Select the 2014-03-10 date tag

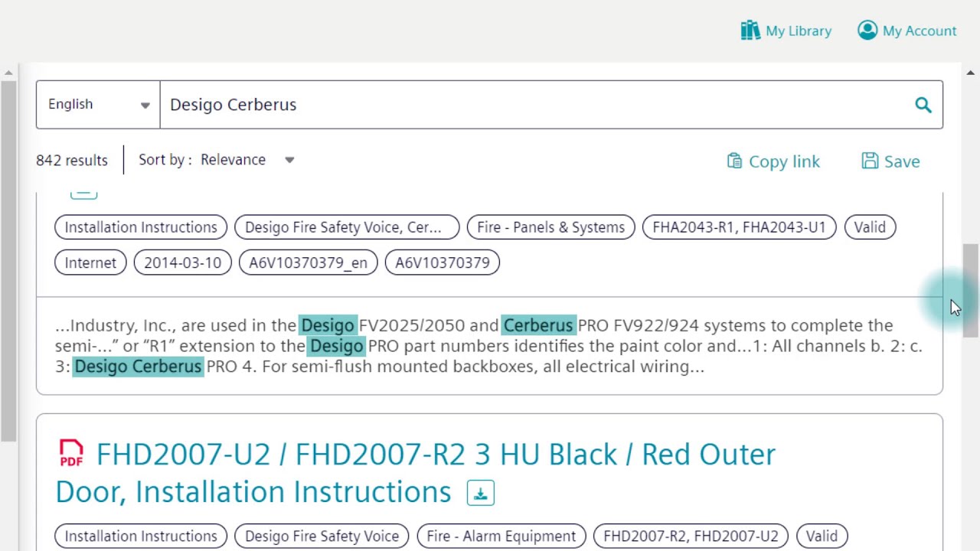[x=182, y=262]
